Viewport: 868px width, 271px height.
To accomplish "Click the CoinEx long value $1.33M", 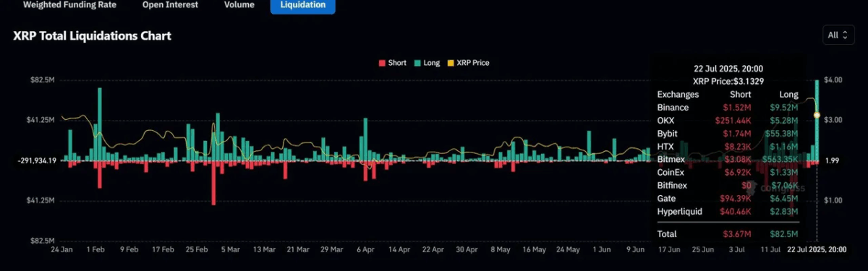I will pyautogui.click(x=785, y=173).
